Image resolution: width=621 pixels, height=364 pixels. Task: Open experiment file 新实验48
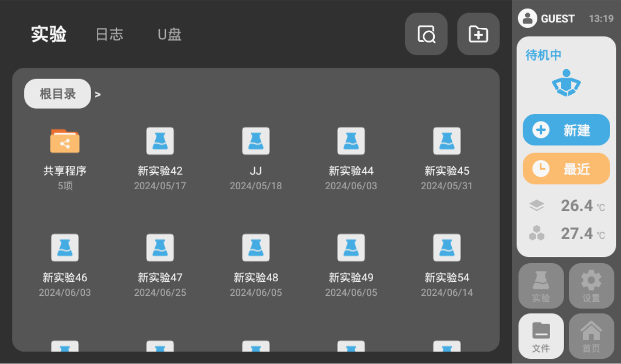click(256, 248)
